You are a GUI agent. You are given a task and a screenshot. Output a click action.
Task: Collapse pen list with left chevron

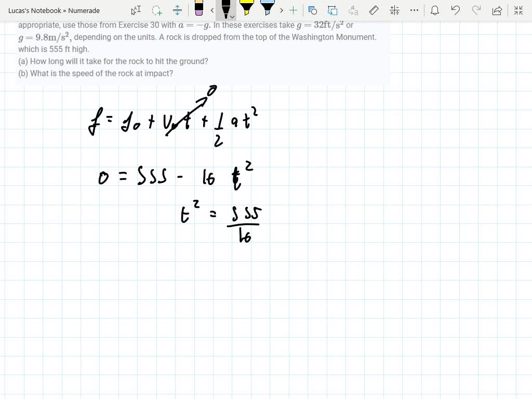point(213,10)
